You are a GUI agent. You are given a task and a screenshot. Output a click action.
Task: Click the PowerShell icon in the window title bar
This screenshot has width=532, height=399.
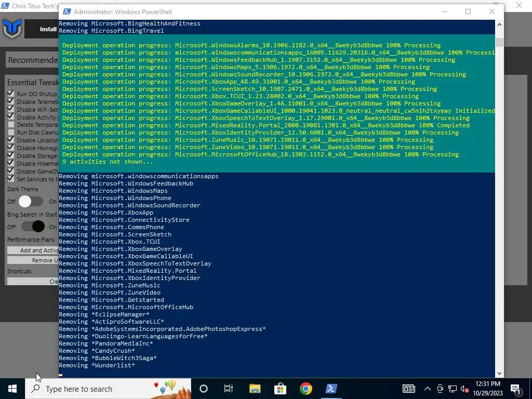tap(67, 11)
